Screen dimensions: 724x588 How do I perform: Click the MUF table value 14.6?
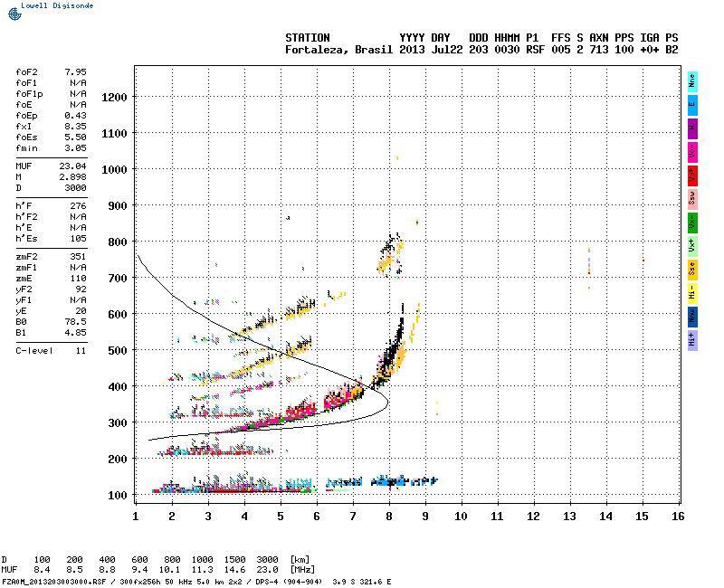point(234,570)
